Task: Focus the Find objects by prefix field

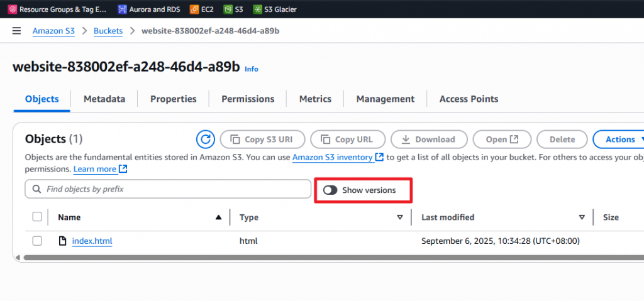Action: click(x=168, y=189)
